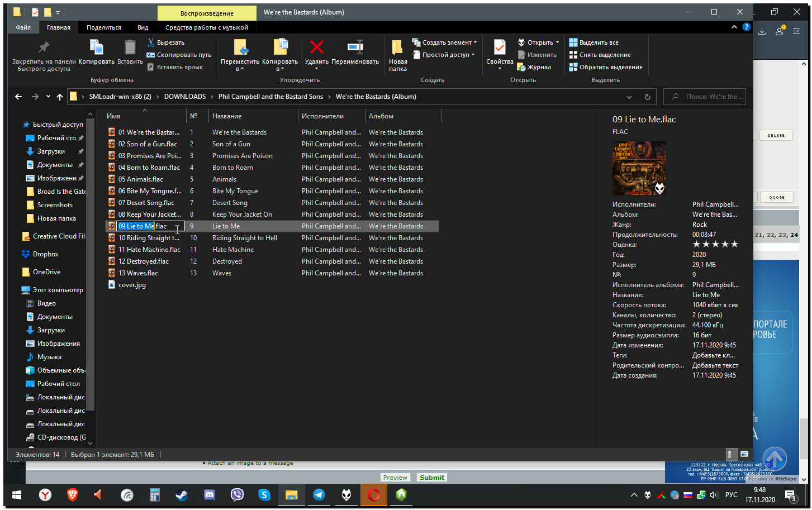Image resolution: width=812 pixels, height=510 pixels.
Task: Refresh the current folder
Action: 648,97
